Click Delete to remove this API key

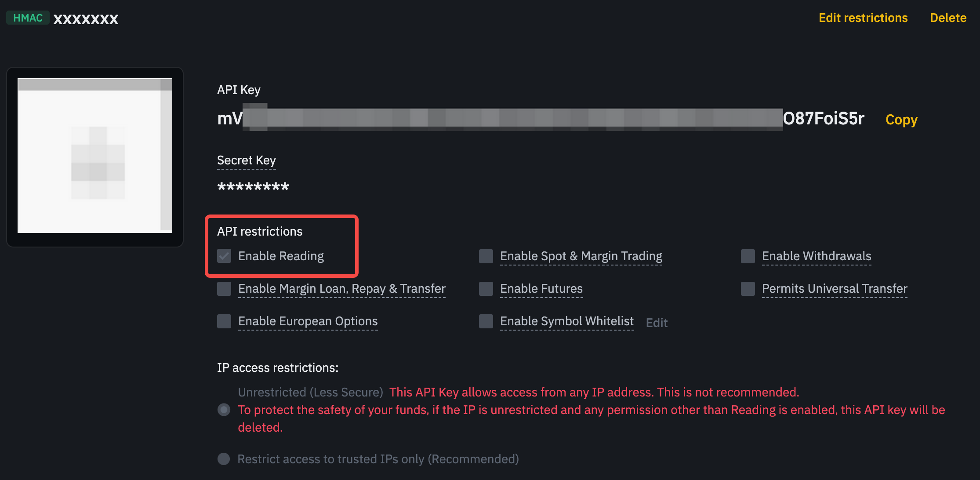tap(947, 18)
